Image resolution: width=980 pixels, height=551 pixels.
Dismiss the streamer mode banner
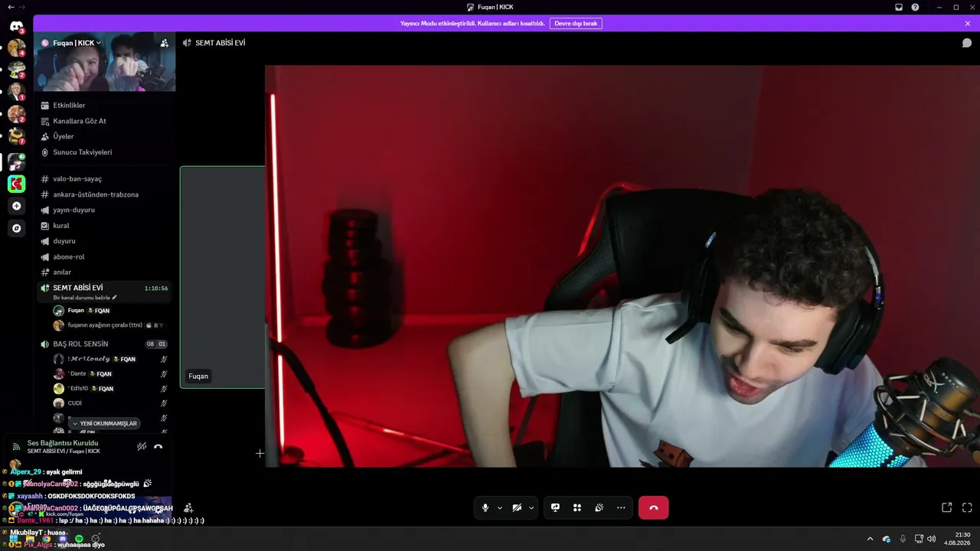click(968, 24)
